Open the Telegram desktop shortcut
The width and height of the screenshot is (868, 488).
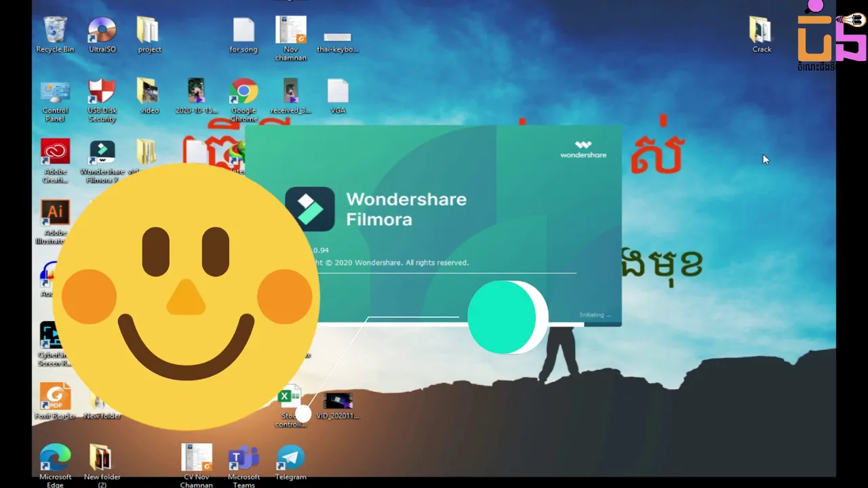pos(290,462)
